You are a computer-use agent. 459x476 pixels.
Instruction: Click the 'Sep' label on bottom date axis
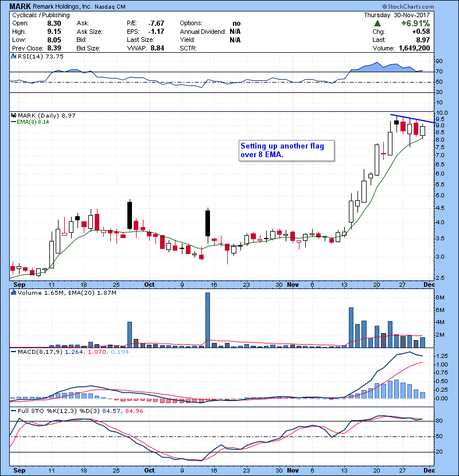click(20, 470)
